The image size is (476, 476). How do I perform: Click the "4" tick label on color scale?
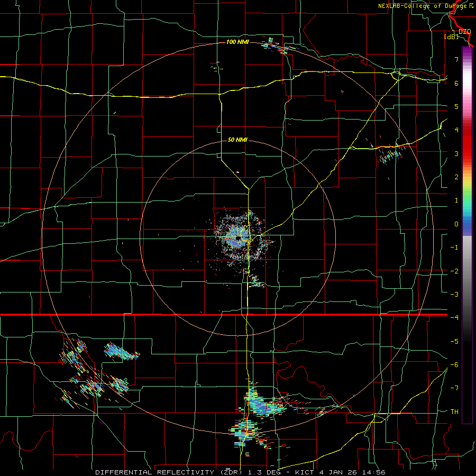(x=456, y=130)
